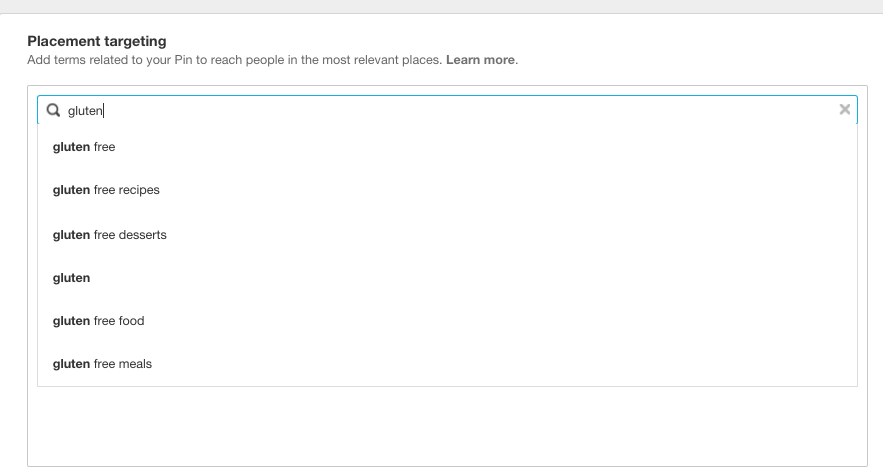This screenshot has width=883, height=476.
Task: Click the word "desserts" in the third suggestion
Action: (x=143, y=235)
